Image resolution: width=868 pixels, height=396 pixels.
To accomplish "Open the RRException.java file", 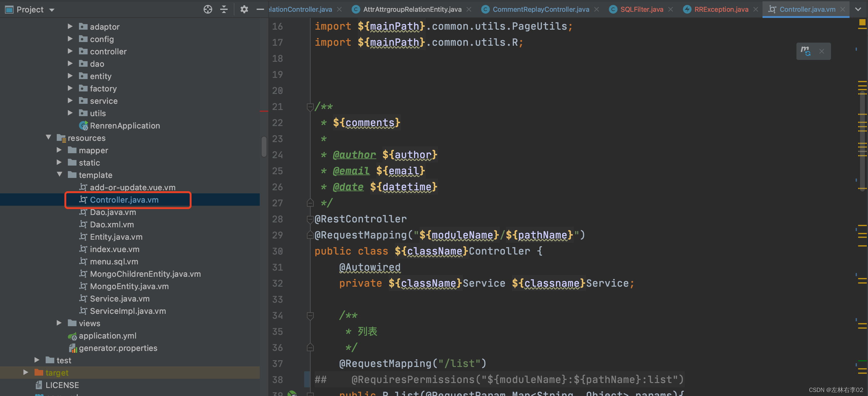I will (x=721, y=9).
